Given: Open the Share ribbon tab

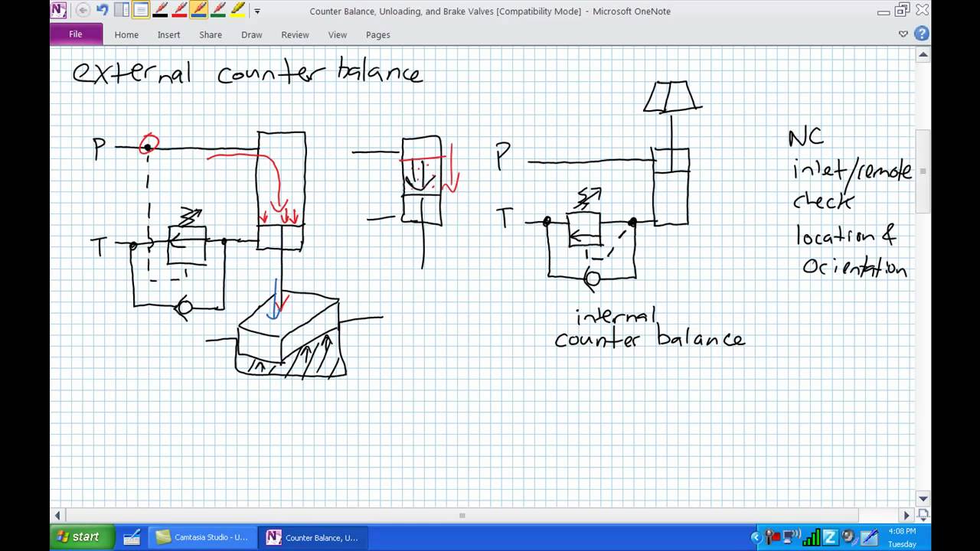Looking at the screenshot, I should pos(211,34).
